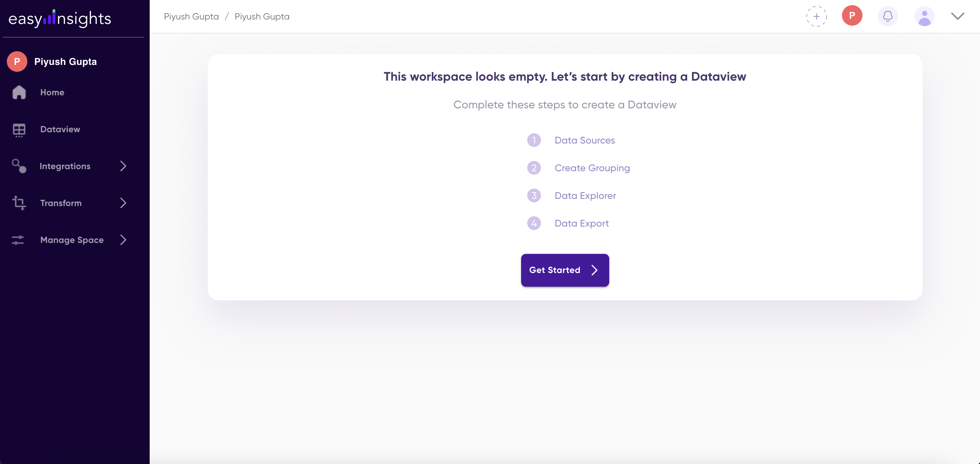Screen dimensions: 980x464
Task: Click the user profile avatar icon
Action: (x=924, y=16)
